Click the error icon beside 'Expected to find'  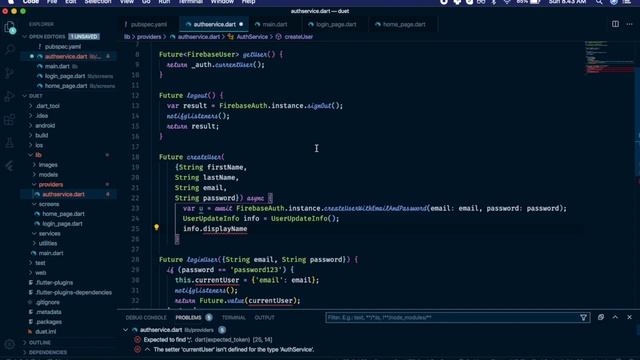138,340
